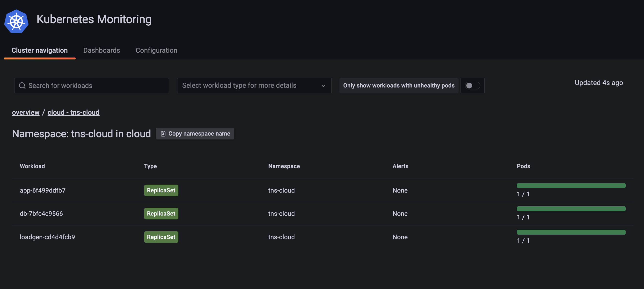This screenshot has width=644, height=289.
Task: Click the chevron on the workload type selector
Action: pos(323,86)
